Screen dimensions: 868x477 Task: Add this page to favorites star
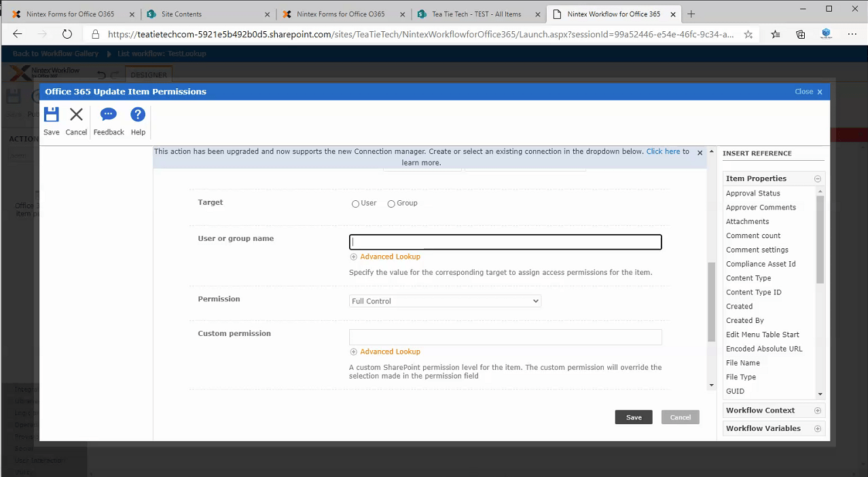748,34
